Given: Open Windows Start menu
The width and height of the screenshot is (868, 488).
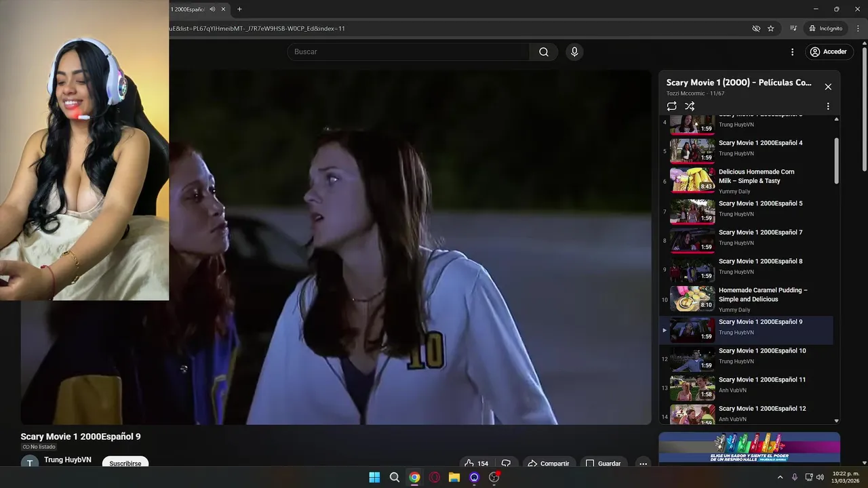Looking at the screenshot, I should (x=374, y=477).
